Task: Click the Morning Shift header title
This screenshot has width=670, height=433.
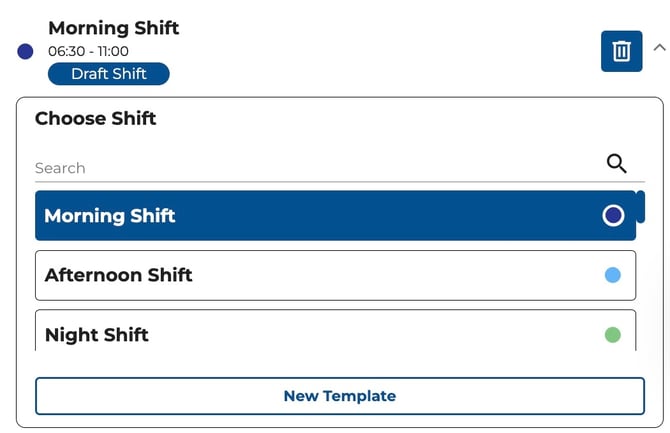Action: [114, 28]
